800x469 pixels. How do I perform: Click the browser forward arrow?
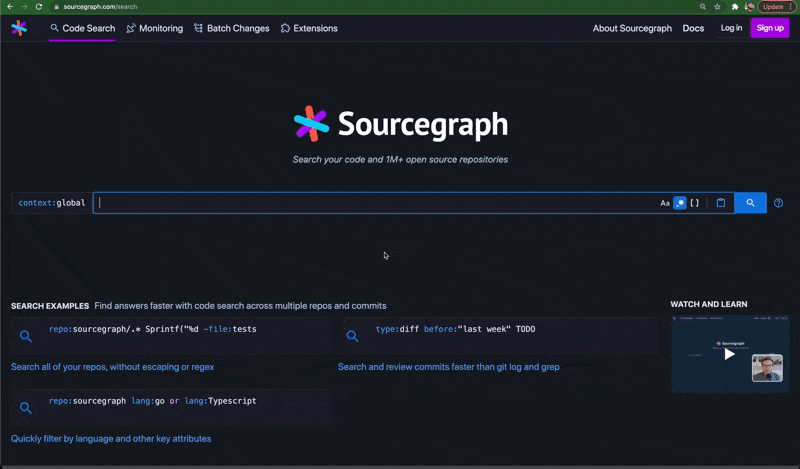pos(24,7)
